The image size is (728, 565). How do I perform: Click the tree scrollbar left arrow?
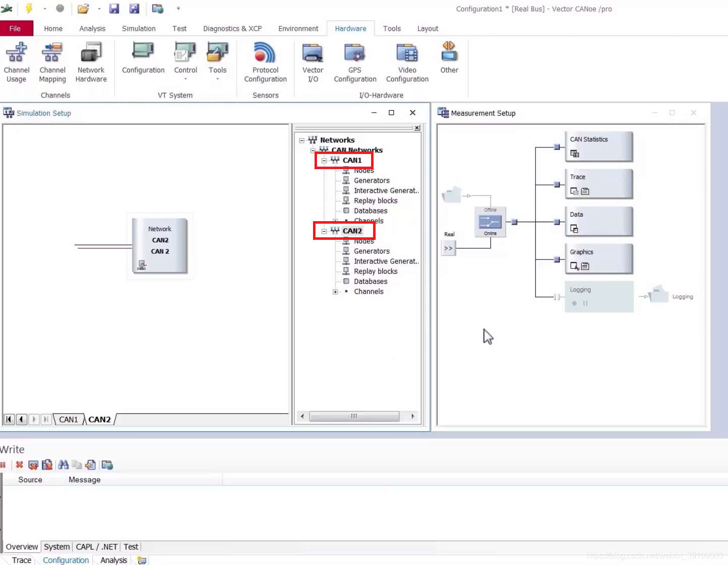(302, 417)
